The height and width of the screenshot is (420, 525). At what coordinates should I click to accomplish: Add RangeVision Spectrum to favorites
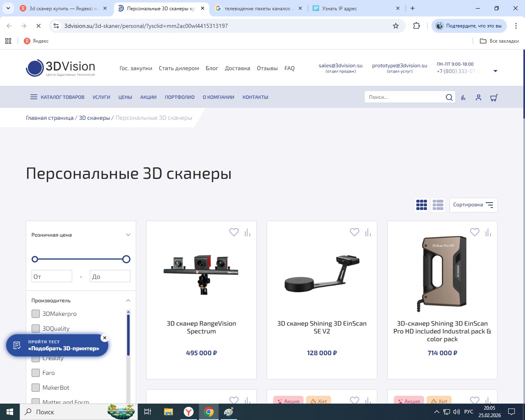234,232
